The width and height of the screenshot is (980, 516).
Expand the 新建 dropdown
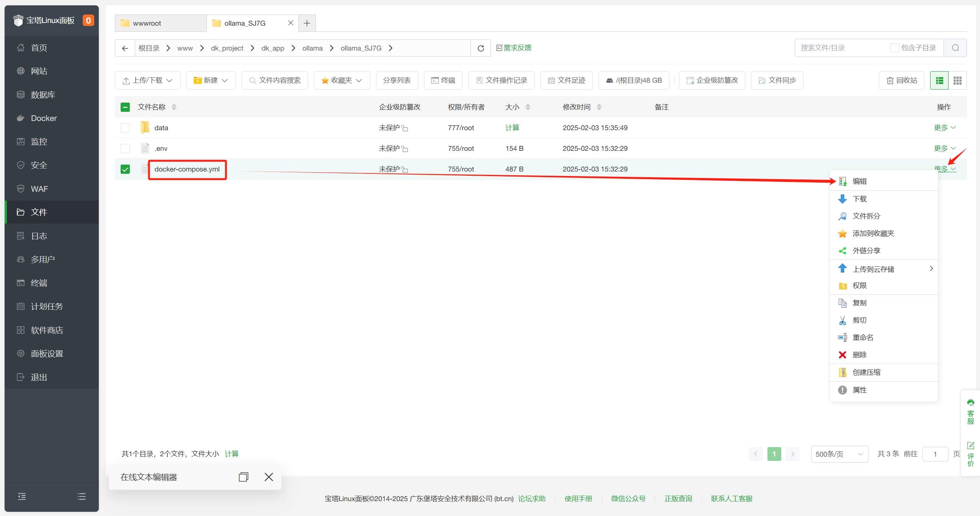[211, 80]
